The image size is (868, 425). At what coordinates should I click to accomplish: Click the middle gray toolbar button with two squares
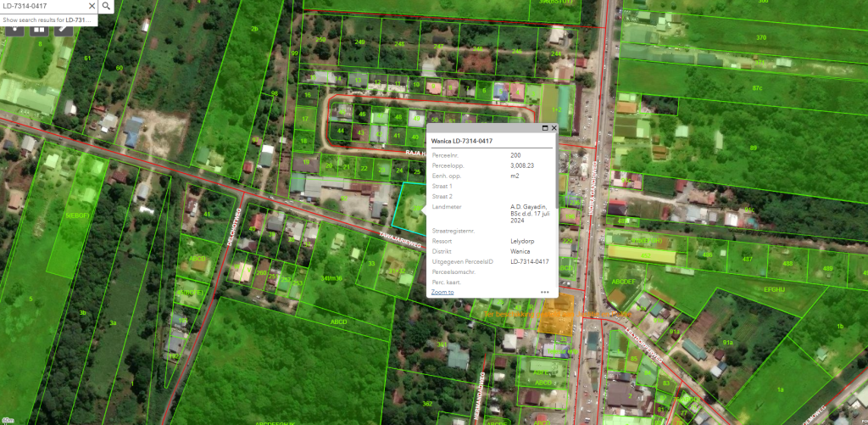tap(38, 28)
